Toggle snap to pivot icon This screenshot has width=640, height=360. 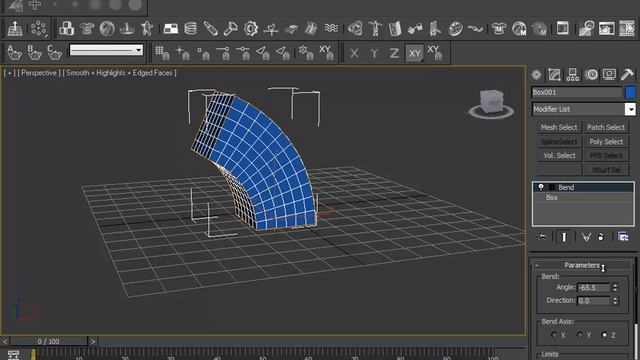(x=182, y=53)
